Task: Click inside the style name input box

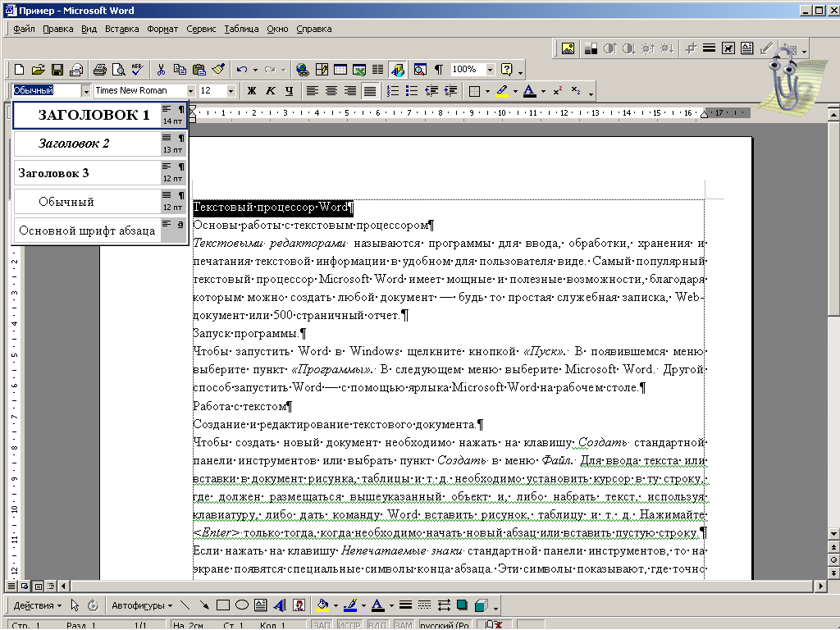Action: pos(47,91)
